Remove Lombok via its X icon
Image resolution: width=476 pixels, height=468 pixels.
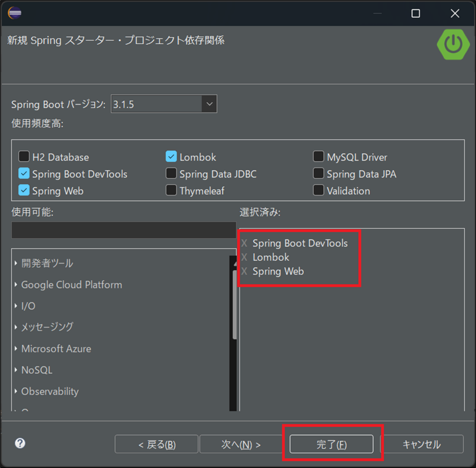244,257
